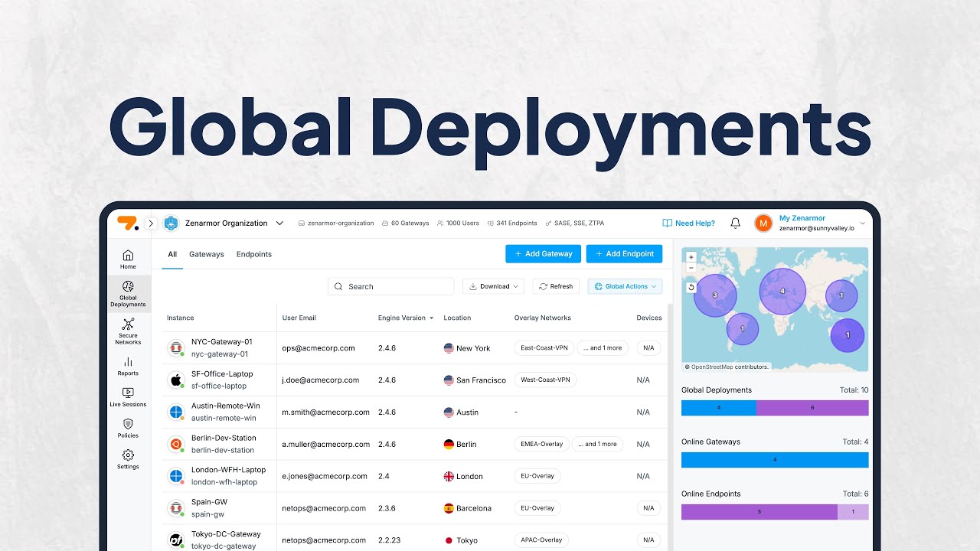
Task: Click m.smith@acmecorp.com email cell
Action: click(325, 412)
